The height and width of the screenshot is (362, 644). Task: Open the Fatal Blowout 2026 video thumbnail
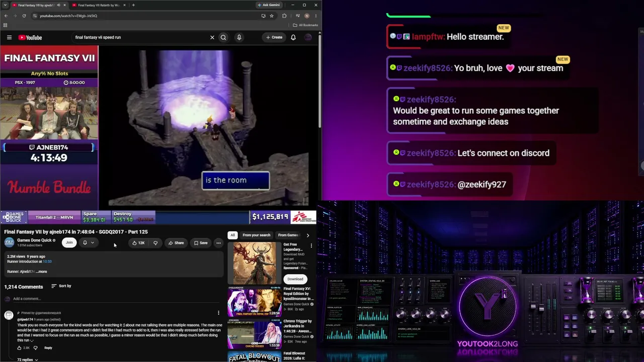point(255,356)
